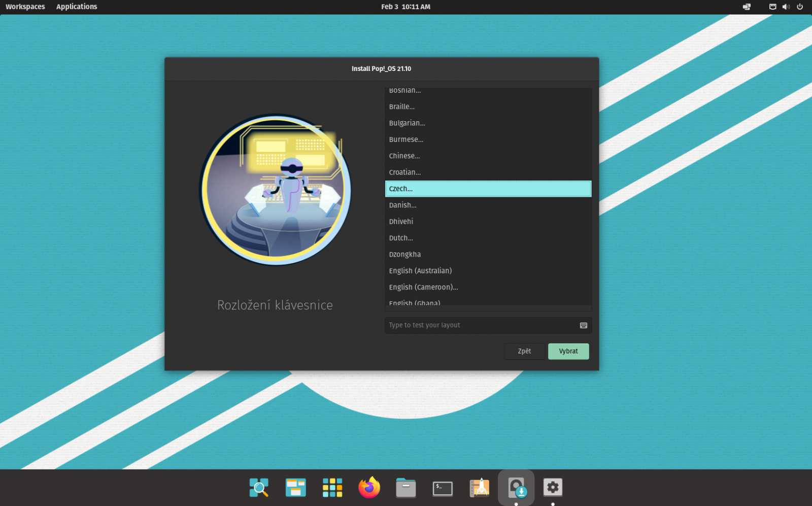The image size is (812, 506).
Task: Click the volume icon in top bar
Action: (786, 7)
